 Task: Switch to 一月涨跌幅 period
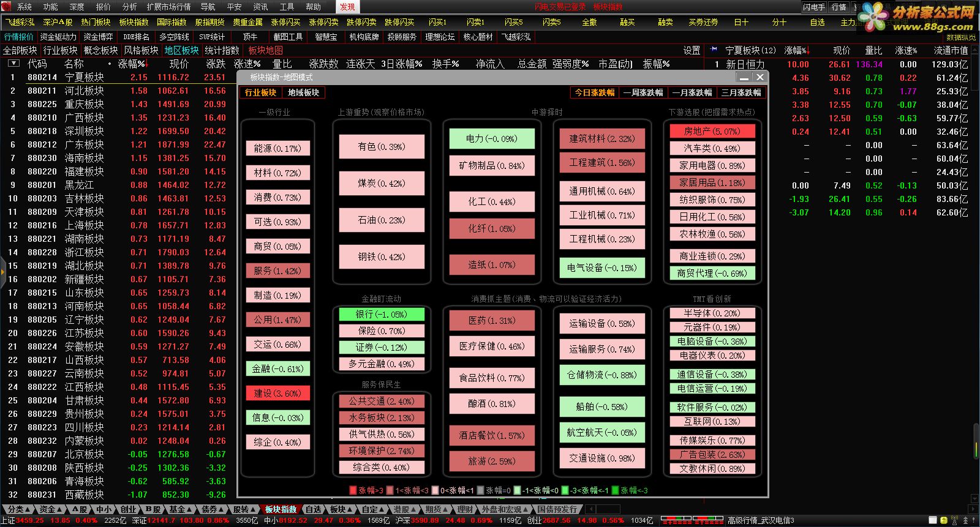pos(692,92)
